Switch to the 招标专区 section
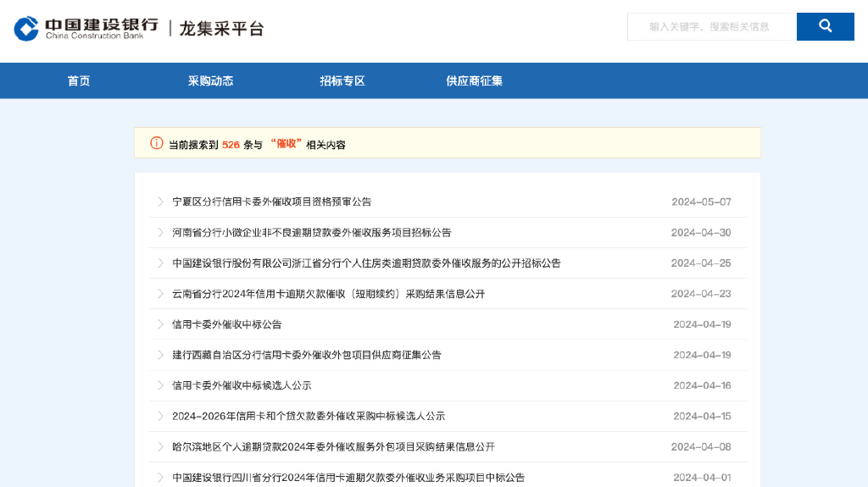The image size is (868, 487). click(x=342, y=81)
